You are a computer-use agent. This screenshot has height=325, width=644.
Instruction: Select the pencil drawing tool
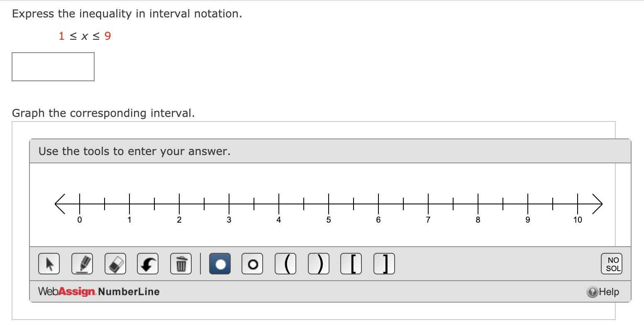[x=82, y=263]
